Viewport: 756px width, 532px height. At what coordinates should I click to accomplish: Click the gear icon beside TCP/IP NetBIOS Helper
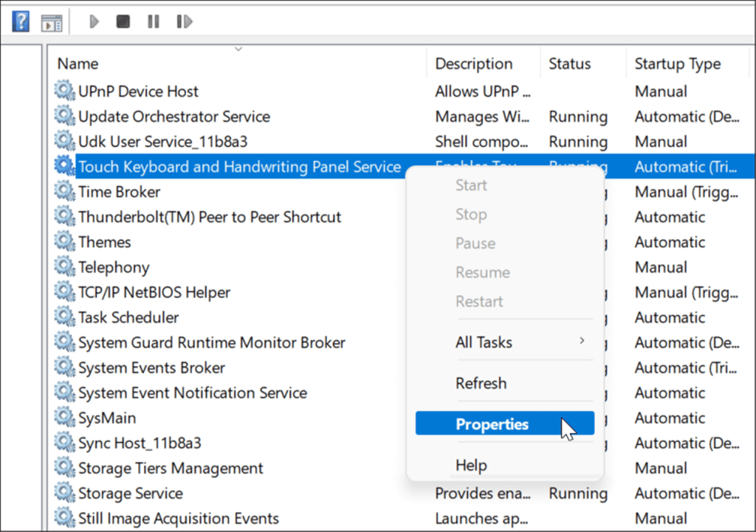[x=65, y=291]
